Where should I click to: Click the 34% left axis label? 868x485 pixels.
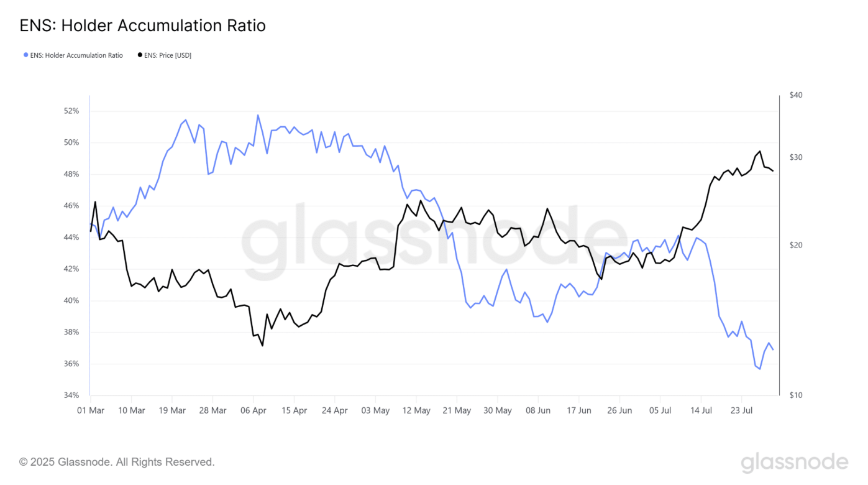tap(72, 395)
